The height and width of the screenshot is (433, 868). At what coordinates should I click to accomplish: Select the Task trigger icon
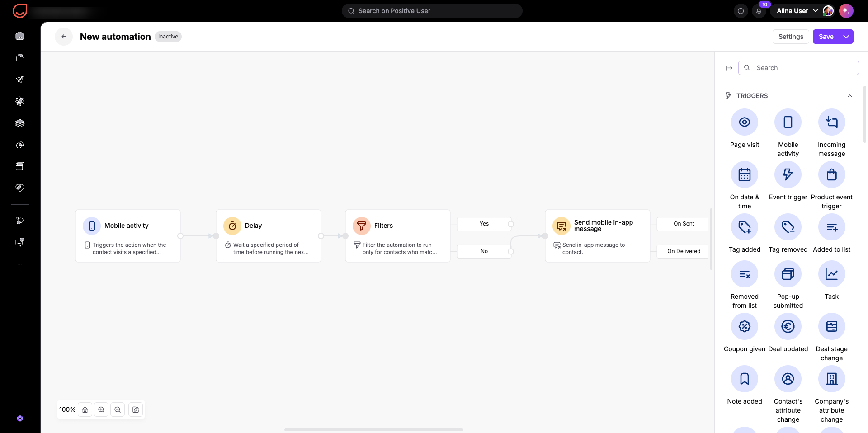831,274
